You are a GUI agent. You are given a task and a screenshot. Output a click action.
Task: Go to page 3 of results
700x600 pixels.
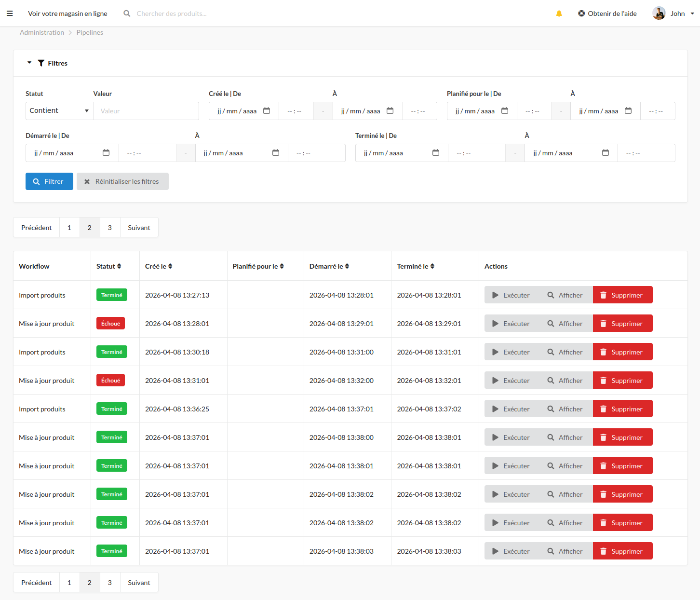[x=109, y=227]
